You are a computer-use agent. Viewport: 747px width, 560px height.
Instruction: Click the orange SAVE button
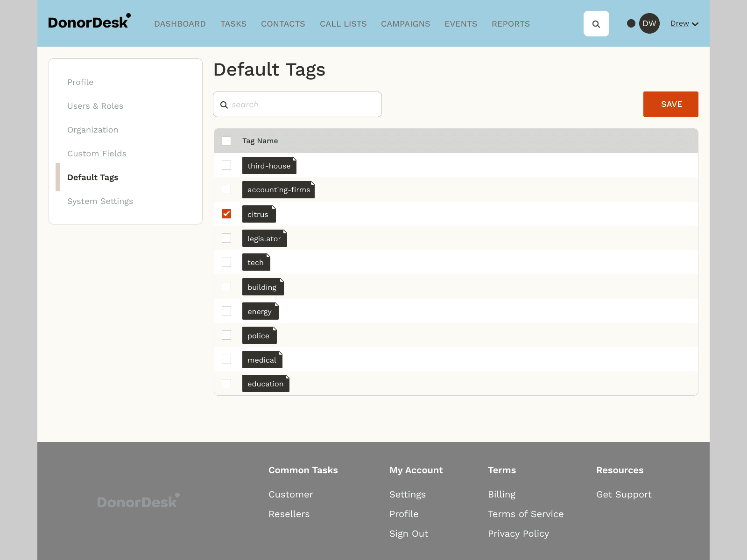click(x=671, y=104)
